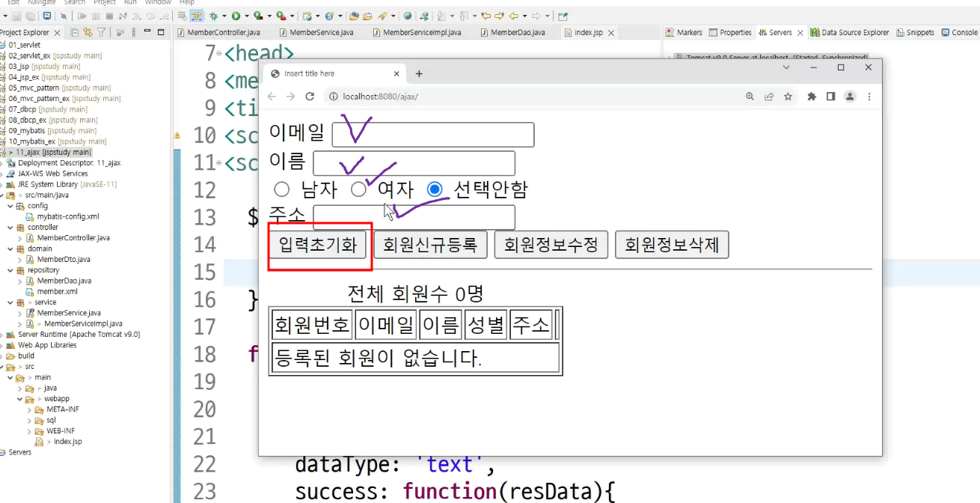This screenshot has width=980, height=503.
Task: Click the browser zoom magnifier icon
Action: (x=750, y=97)
